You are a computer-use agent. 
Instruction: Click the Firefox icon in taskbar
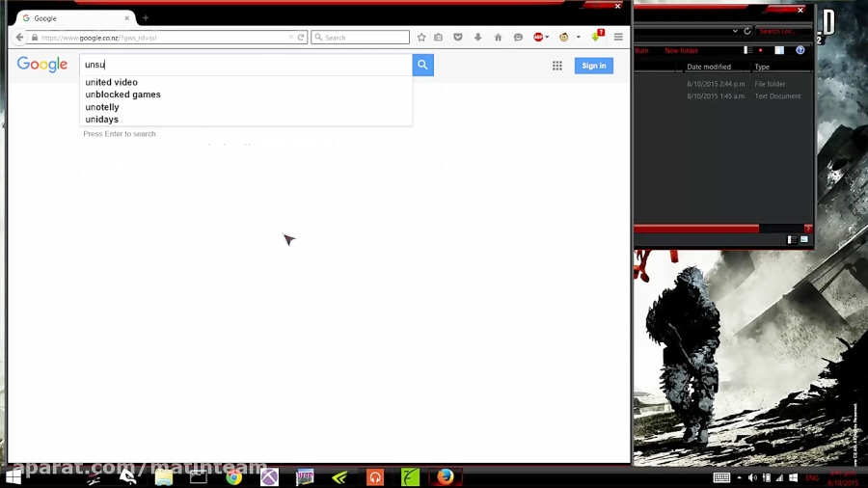pos(445,476)
